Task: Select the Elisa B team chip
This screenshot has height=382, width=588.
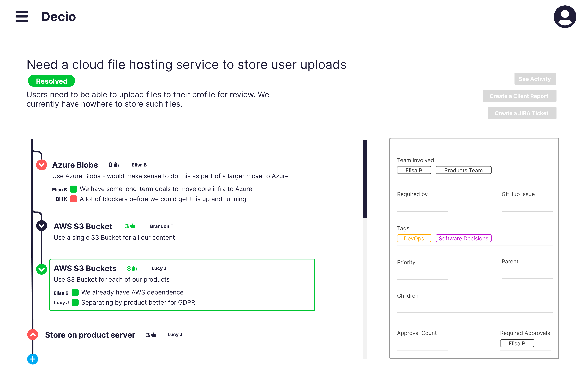Action: coord(414,170)
